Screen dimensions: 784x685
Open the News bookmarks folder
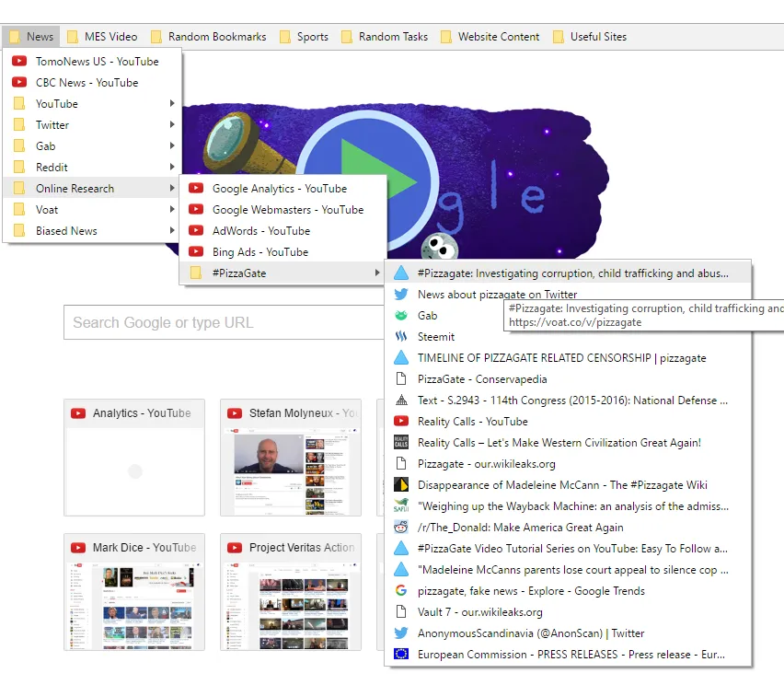pos(31,37)
